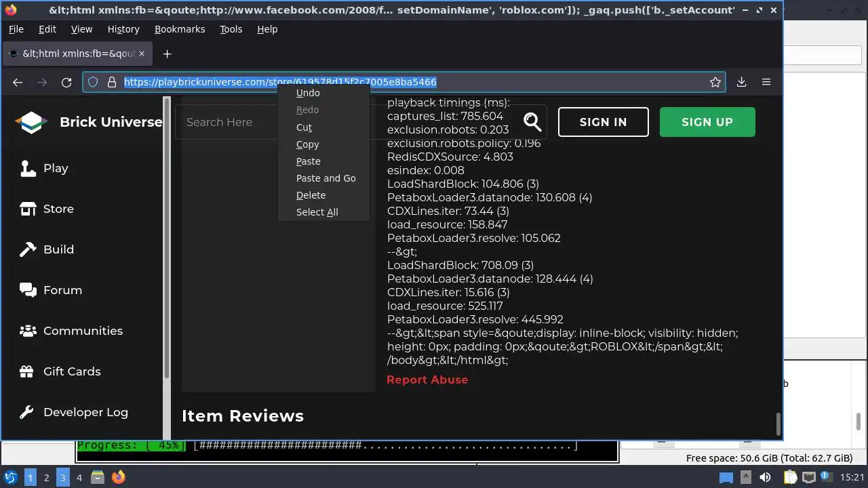Go to the Play page link
The image size is (868, 488).
56,168
